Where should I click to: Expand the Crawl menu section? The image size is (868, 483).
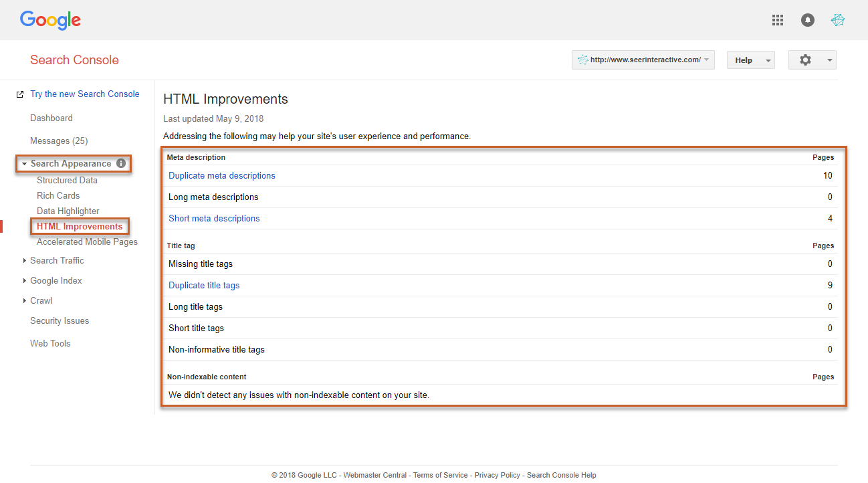41,300
